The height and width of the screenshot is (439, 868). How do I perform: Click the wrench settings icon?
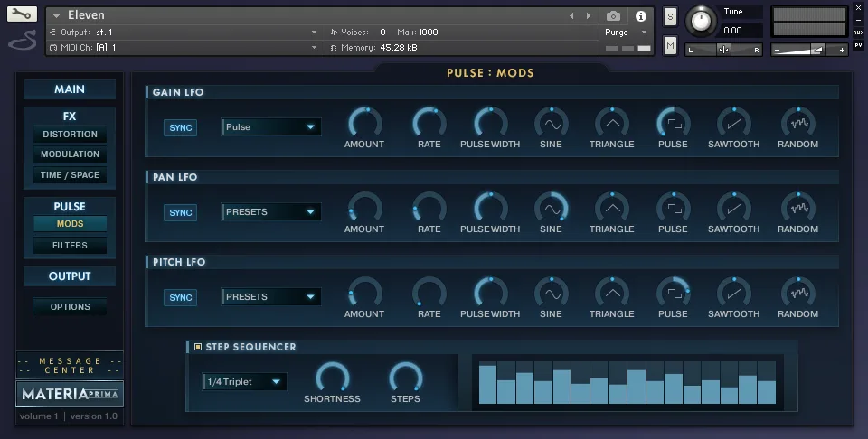pyautogui.click(x=22, y=14)
